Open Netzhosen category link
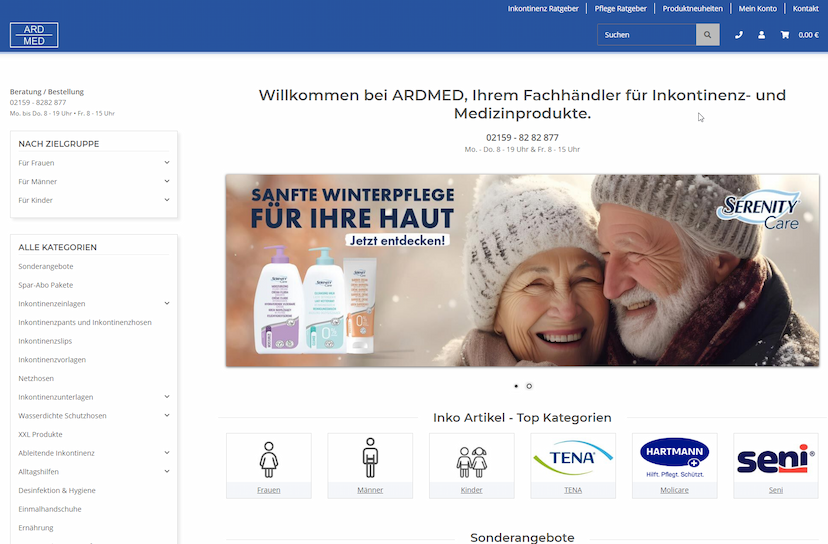 click(x=36, y=378)
